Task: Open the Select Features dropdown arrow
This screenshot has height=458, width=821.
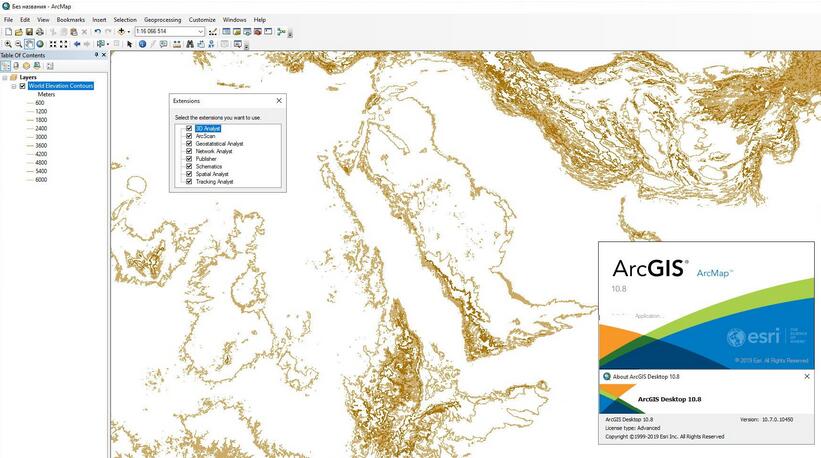Action: click(x=108, y=44)
